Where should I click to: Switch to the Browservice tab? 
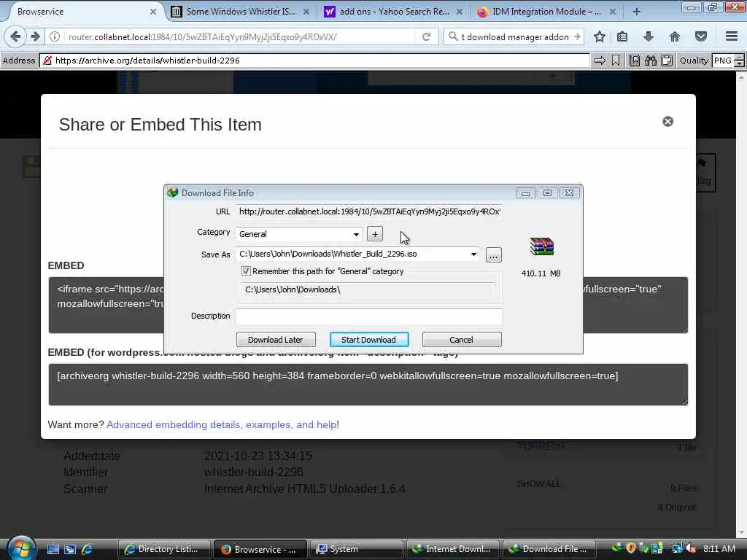[x=81, y=12]
